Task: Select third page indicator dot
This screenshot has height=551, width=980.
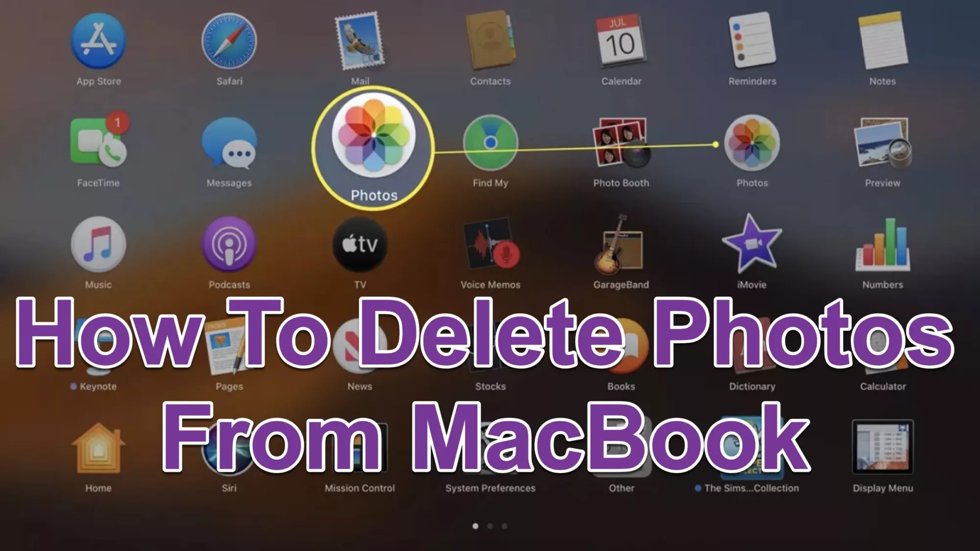Action: tap(505, 525)
